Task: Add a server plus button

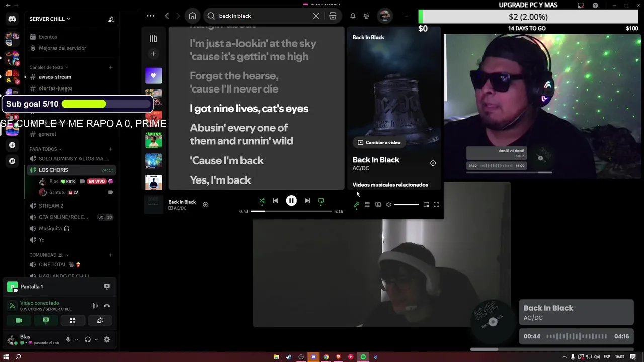Action: coord(12,145)
